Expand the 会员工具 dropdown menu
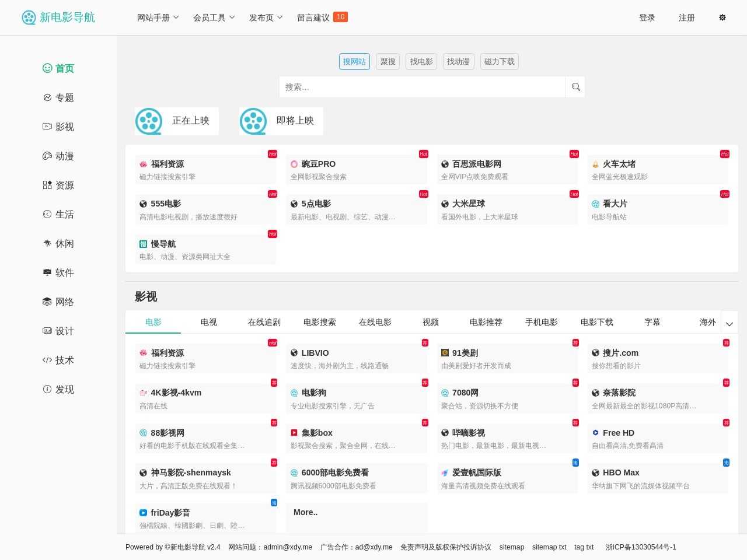The height and width of the screenshot is (560, 747). click(214, 17)
